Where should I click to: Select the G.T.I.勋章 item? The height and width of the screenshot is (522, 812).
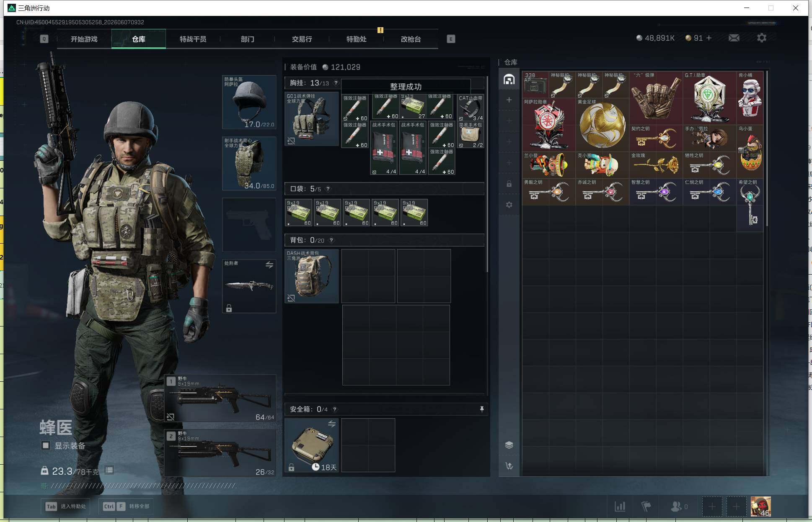(709, 98)
